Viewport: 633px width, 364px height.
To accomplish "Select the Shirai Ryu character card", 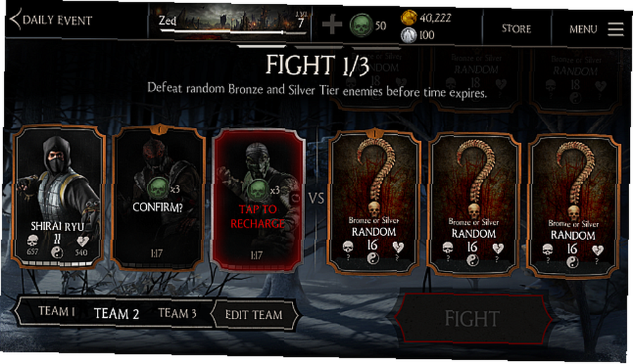I will pos(58,197).
